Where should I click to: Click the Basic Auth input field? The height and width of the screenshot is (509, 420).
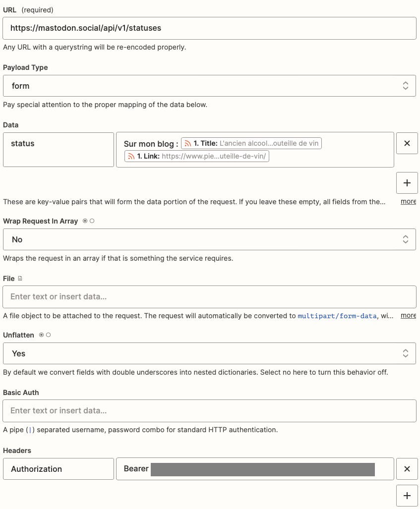pyautogui.click(x=209, y=411)
